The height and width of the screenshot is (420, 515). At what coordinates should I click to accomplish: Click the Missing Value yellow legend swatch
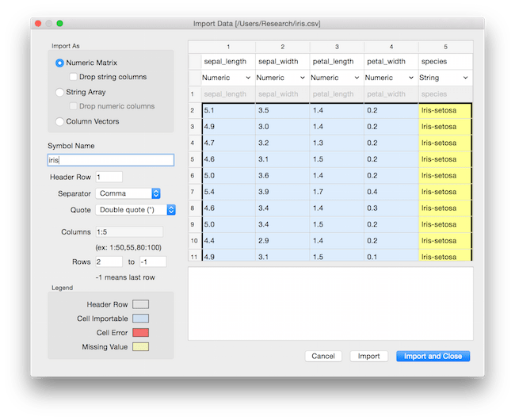pos(140,347)
